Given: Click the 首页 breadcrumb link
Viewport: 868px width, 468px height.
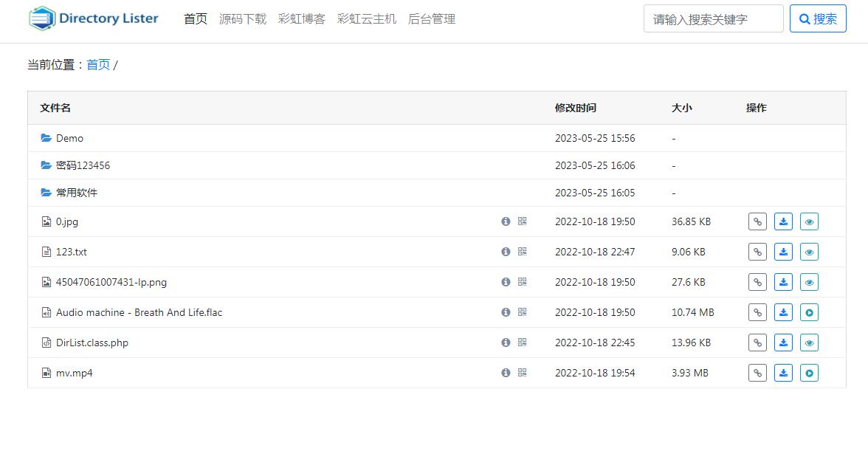Looking at the screenshot, I should (98, 64).
